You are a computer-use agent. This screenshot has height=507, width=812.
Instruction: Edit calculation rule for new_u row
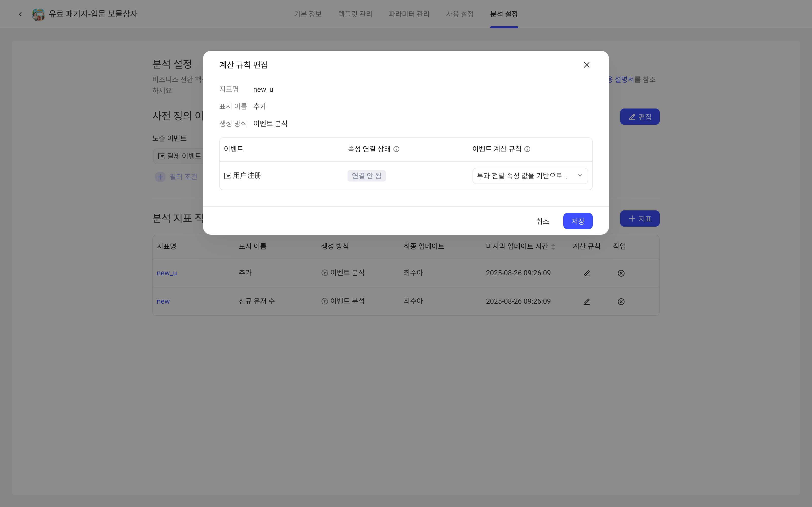pyautogui.click(x=586, y=273)
